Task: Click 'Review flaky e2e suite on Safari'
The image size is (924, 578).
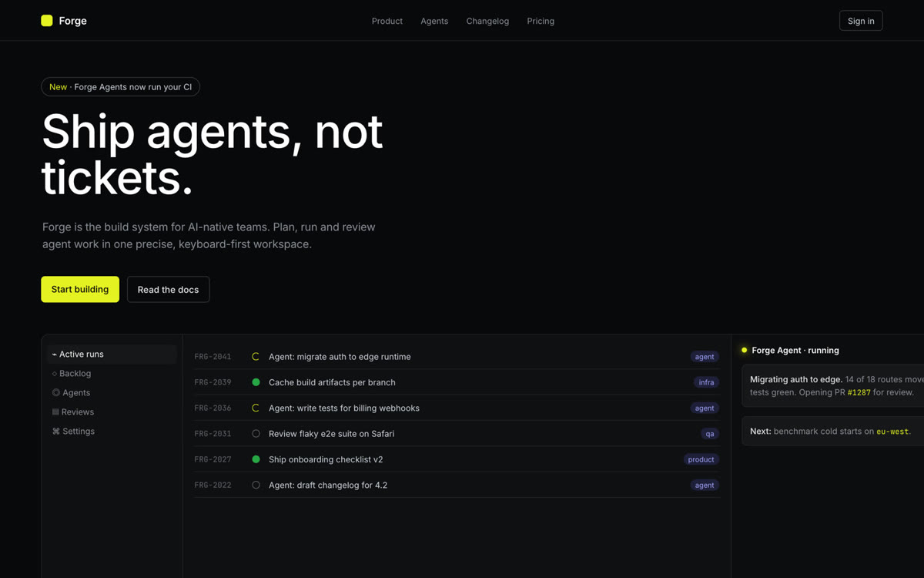Action: pos(331,434)
